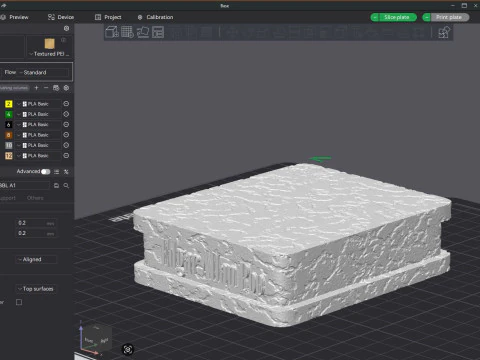Click yellow color swatch for filament 2
Image resolution: width=480 pixels, height=360 pixels.
click(9, 104)
